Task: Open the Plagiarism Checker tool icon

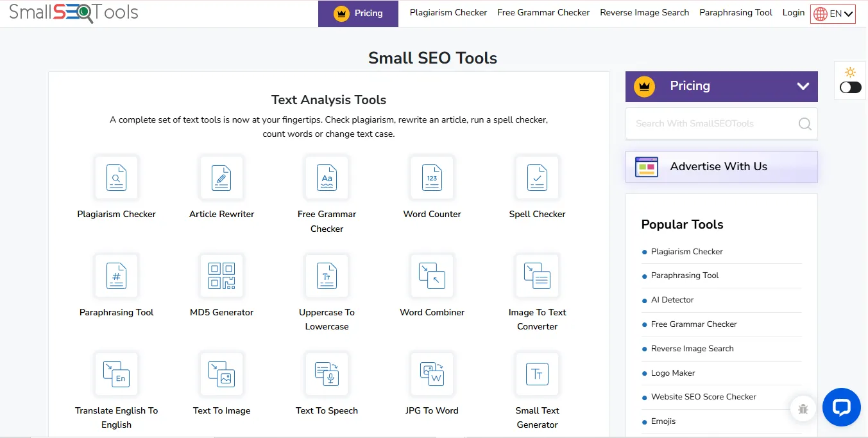Action: [116, 178]
